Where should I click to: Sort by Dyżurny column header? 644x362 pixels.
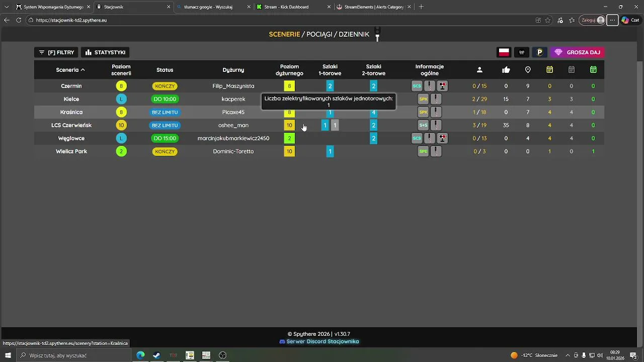point(233,70)
